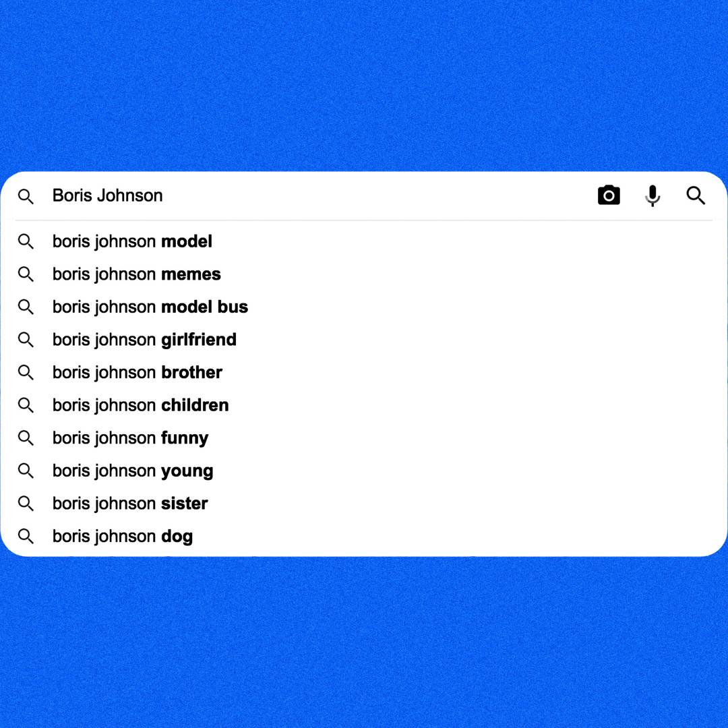728x728 pixels.
Task: Open the 'boris johnson sister' suggestion
Action: point(129,504)
